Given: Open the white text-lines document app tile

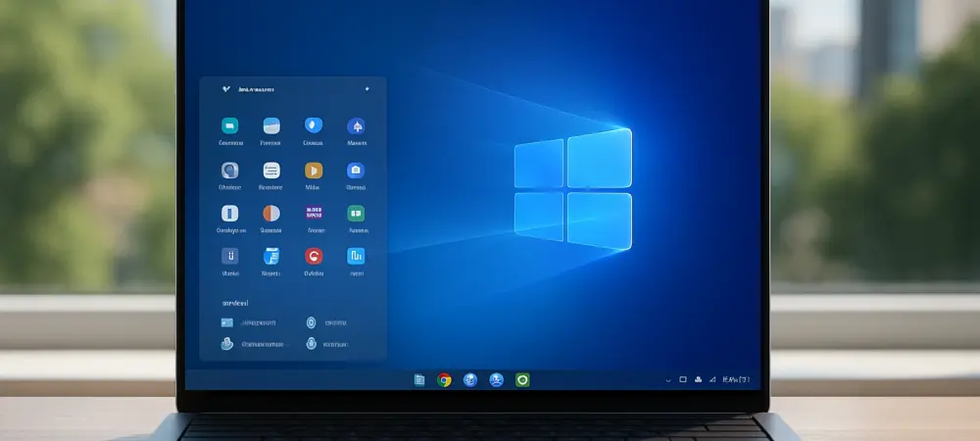Looking at the screenshot, I should [x=271, y=170].
